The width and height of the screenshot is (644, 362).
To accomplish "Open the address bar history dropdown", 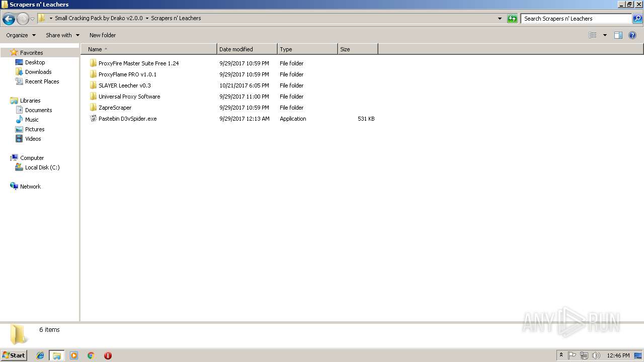I will [x=500, y=19].
